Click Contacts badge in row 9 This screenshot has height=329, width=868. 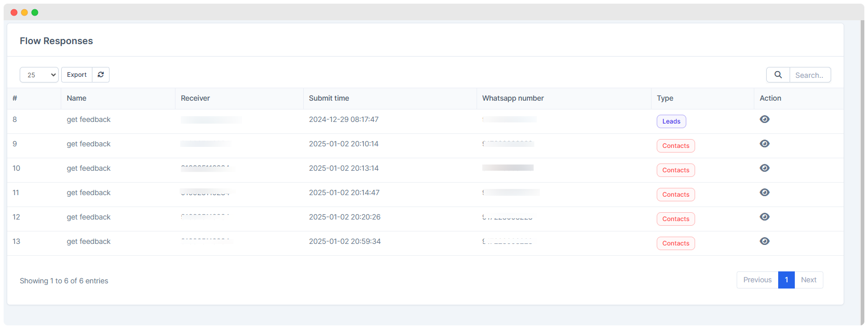coord(675,146)
